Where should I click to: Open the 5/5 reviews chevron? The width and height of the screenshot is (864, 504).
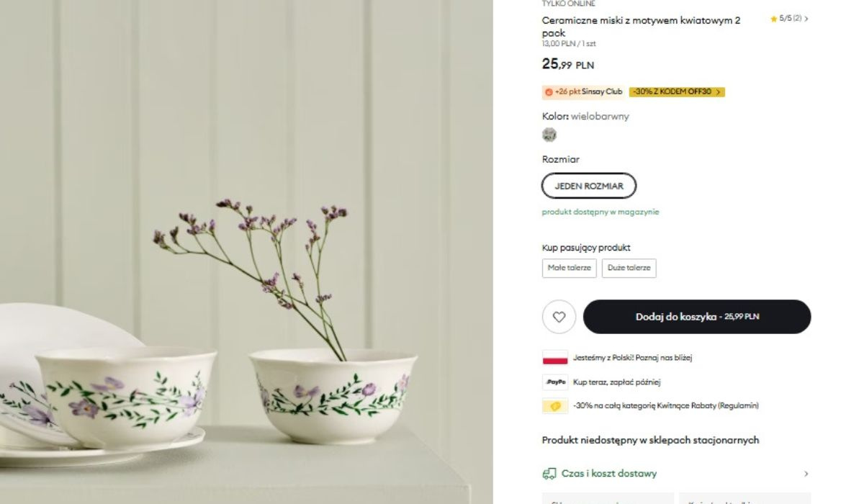[x=806, y=19]
